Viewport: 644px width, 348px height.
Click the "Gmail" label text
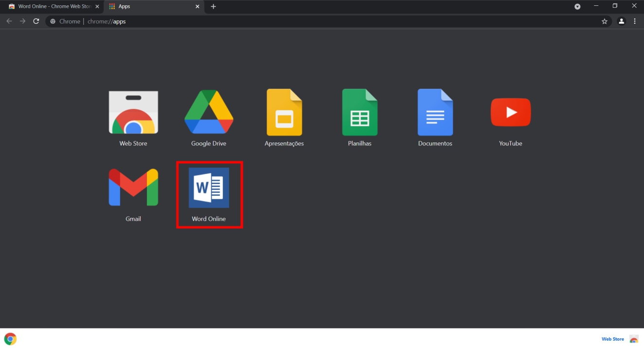(133, 219)
